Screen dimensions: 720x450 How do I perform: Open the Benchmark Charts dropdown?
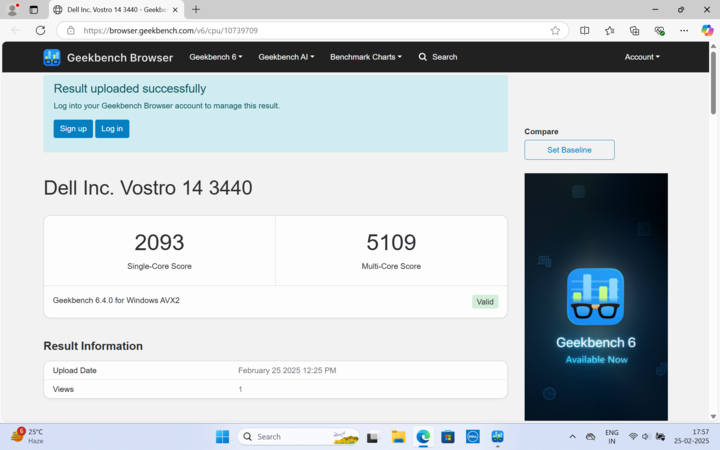[x=366, y=57]
